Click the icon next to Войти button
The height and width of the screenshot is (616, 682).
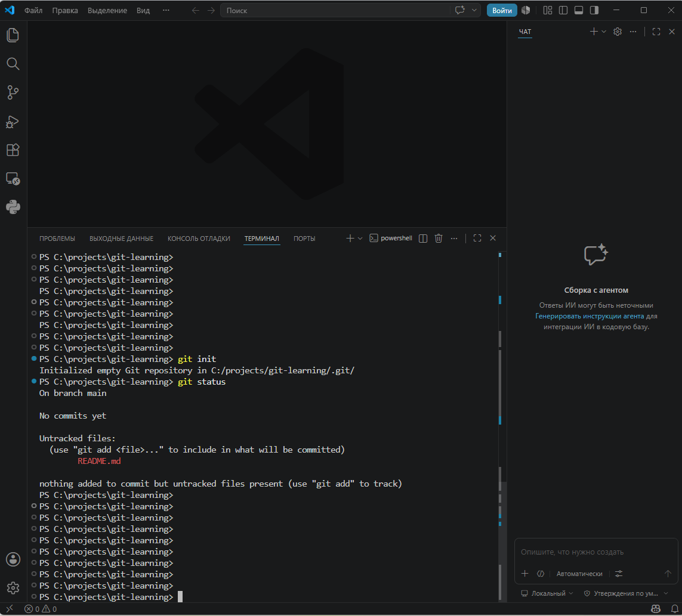pos(526,10)
